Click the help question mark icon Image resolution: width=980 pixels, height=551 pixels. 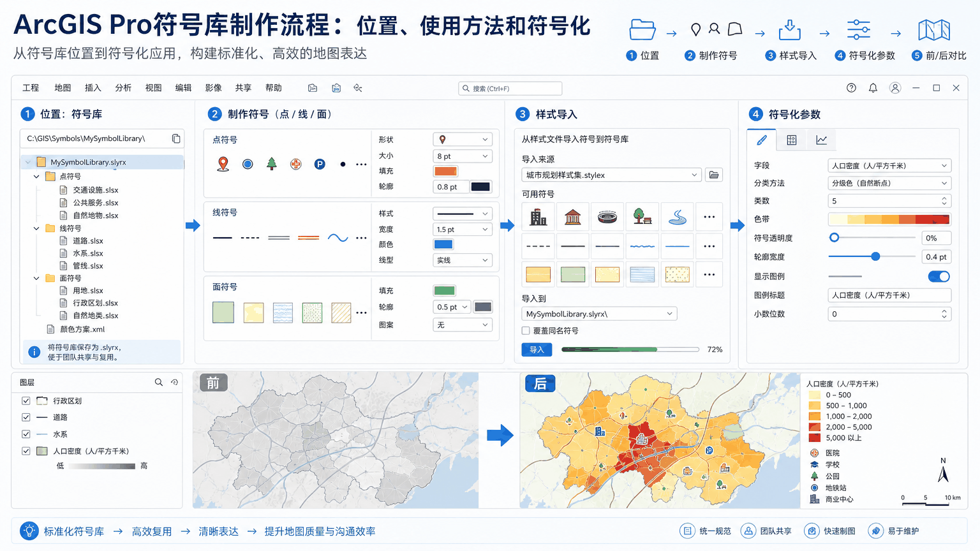click(x=851, y=88)
